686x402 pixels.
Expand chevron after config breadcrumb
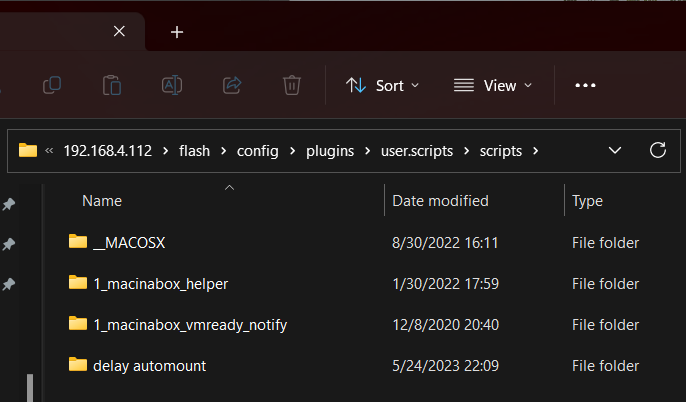(292, 151)
